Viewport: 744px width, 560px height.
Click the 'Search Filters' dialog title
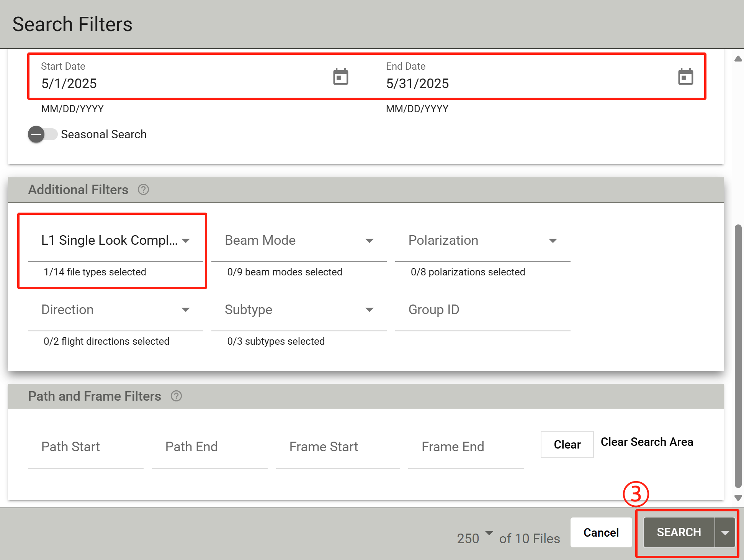click(72, 24)
